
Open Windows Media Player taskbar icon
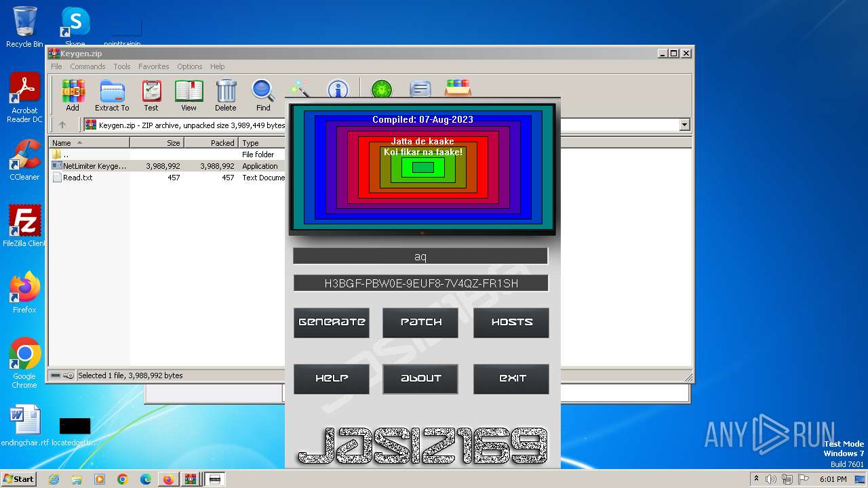(x=100, y=479)
